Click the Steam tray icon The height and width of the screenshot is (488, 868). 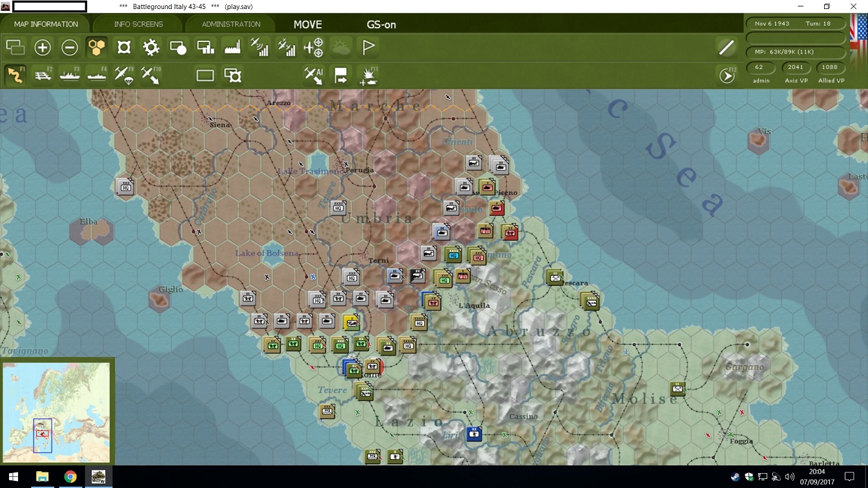pyautogui.click(x=735, y=478)
